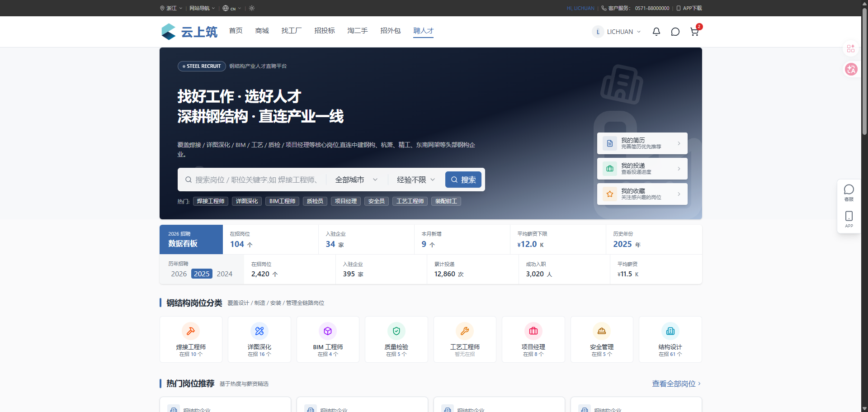Select the 2026 year tab
This screenshot has width=868, height=412.
click(x=179, y=274)
